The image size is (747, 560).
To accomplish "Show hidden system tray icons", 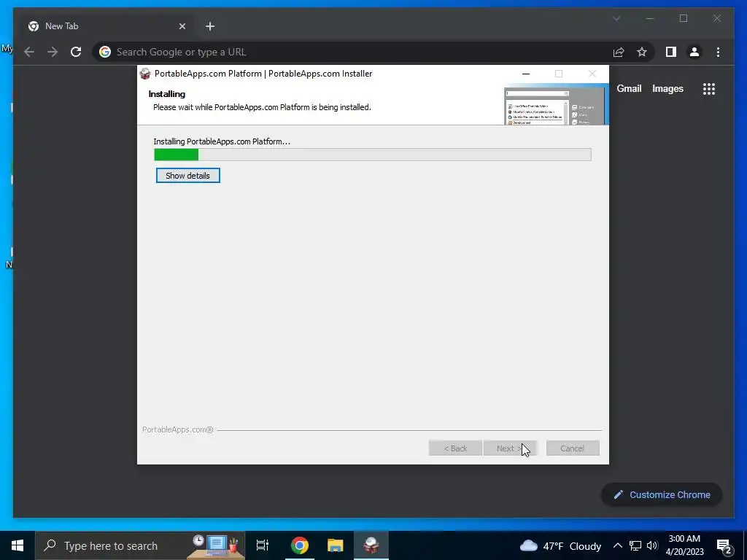I will (x=617, y=545).
